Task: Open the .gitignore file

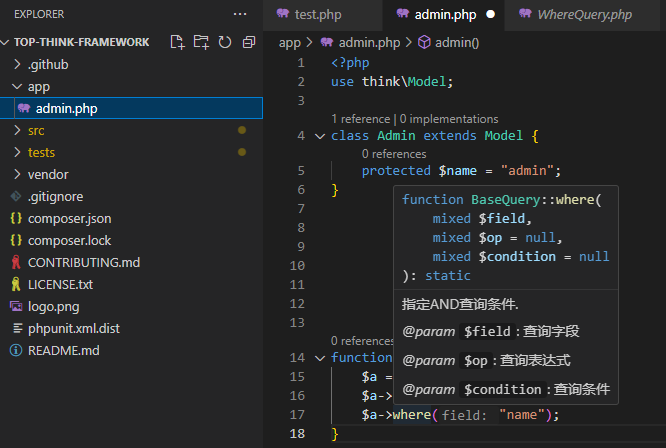Action: click(56, 196)
